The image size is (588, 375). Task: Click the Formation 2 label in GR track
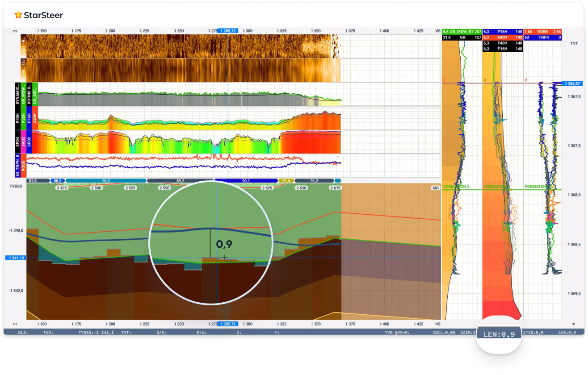[456, 186]
